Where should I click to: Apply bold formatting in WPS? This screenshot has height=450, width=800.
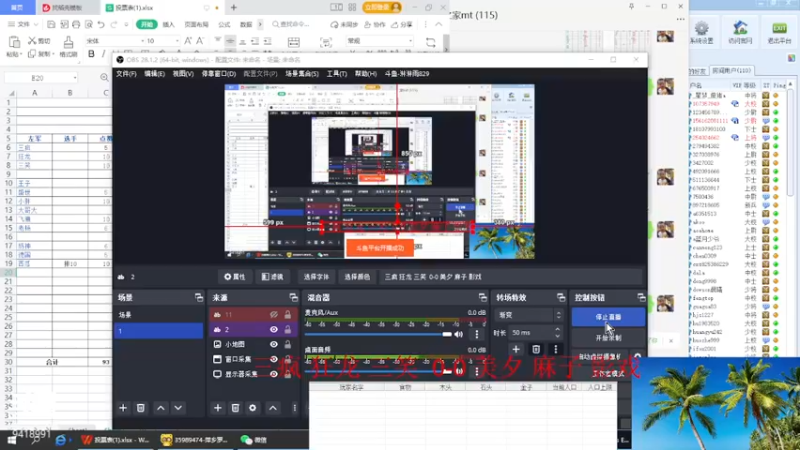click(91, 54)
